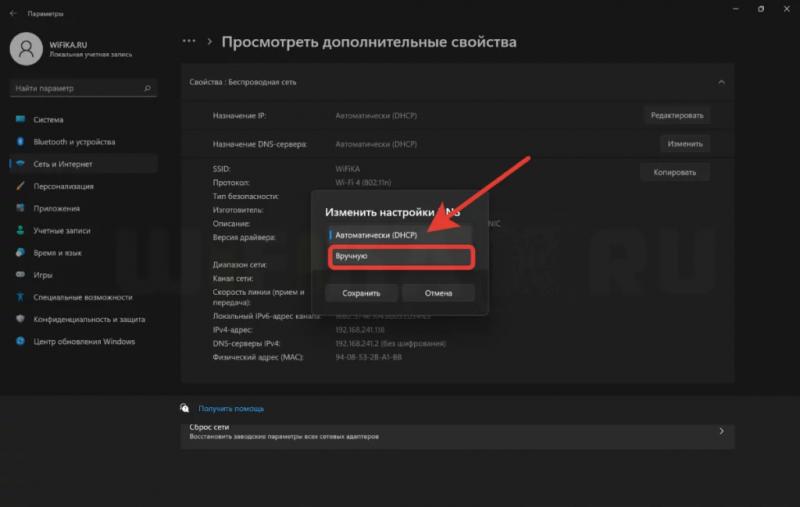Expand the Сброс сети chevron

pos(721,432)
